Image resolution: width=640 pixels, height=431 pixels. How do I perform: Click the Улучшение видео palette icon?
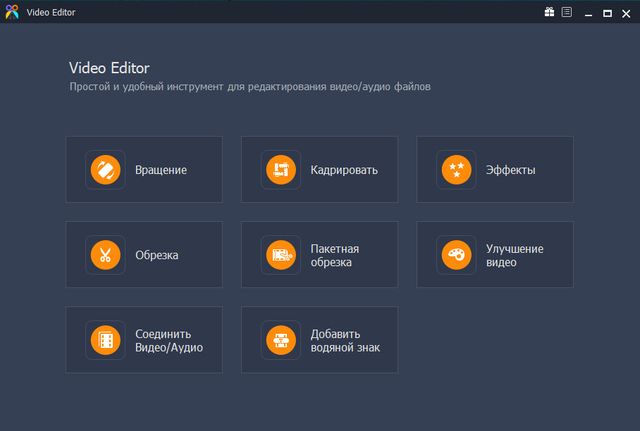pyautogui.click(x=456, y=255)
